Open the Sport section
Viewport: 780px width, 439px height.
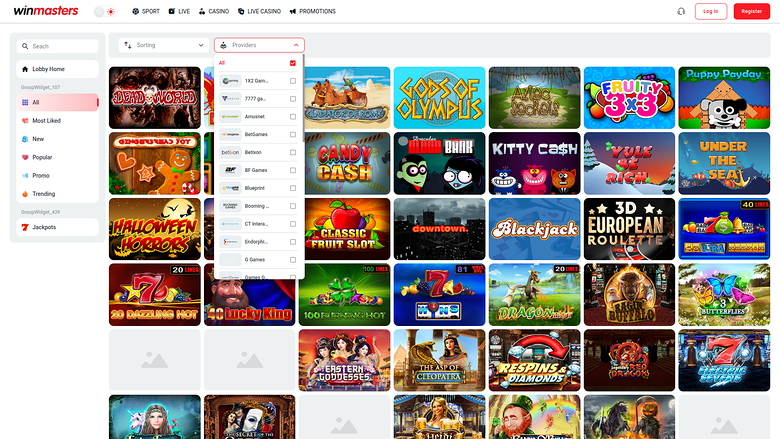click(146, 11)
